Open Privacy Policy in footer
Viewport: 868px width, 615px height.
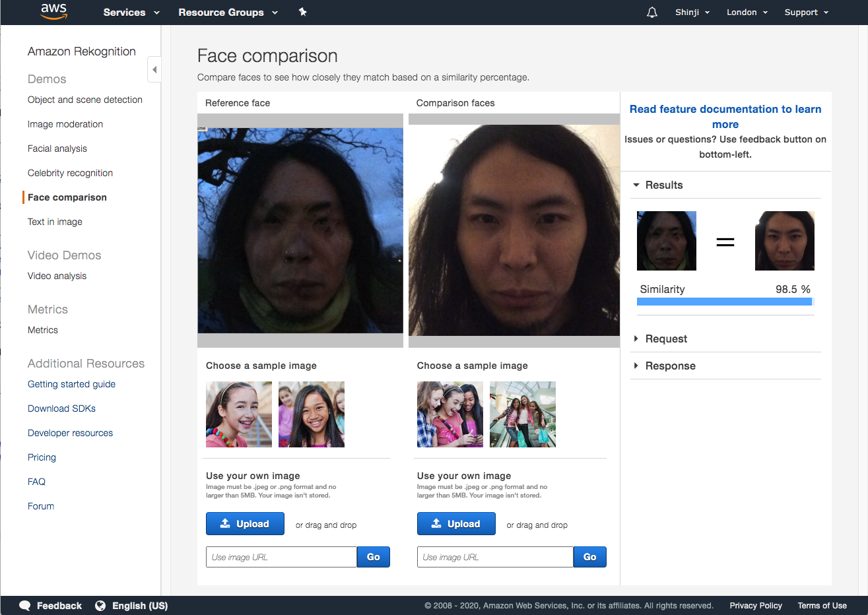[x=756, y=606]
